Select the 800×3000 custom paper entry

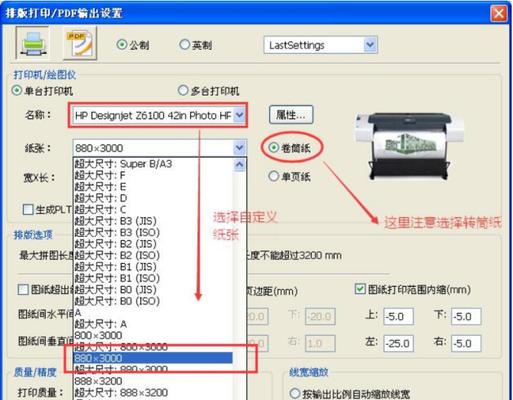153,335
